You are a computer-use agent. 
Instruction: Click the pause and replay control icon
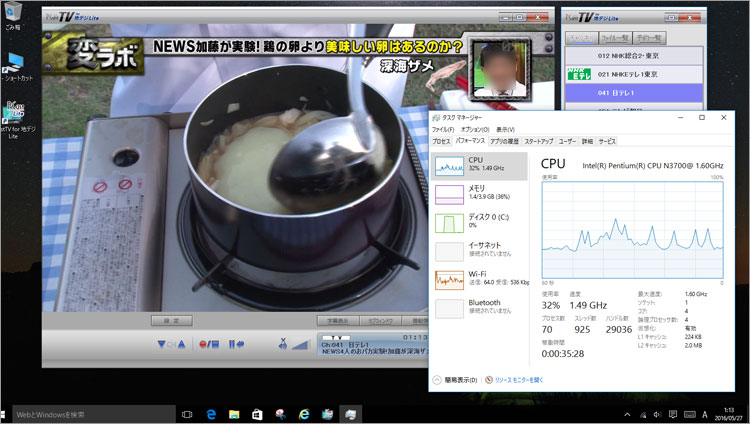point(236,344)
